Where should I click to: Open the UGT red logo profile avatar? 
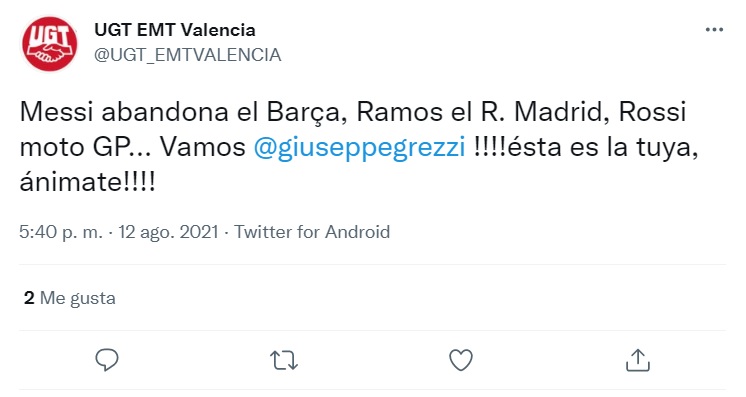tap(49, 44)
